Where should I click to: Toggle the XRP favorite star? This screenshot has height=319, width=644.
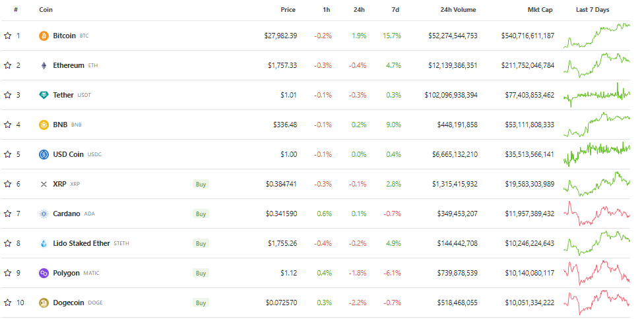pos(7,184)
